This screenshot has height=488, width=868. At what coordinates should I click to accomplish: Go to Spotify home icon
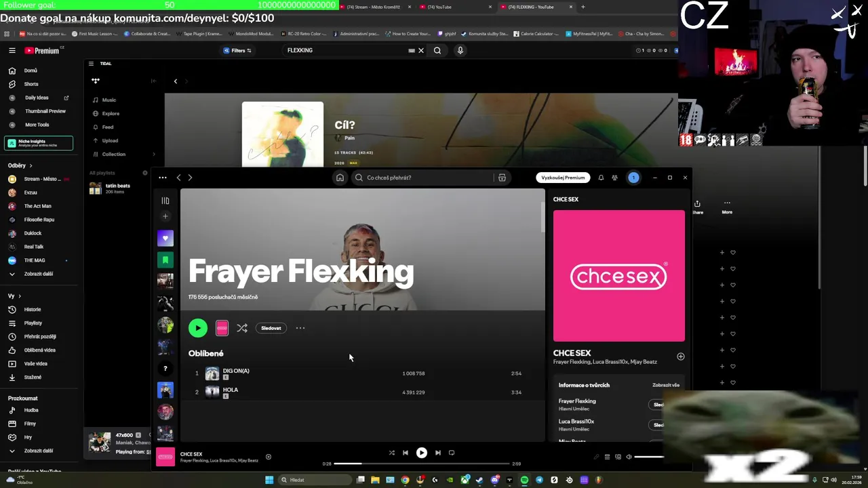click(340, 178)
